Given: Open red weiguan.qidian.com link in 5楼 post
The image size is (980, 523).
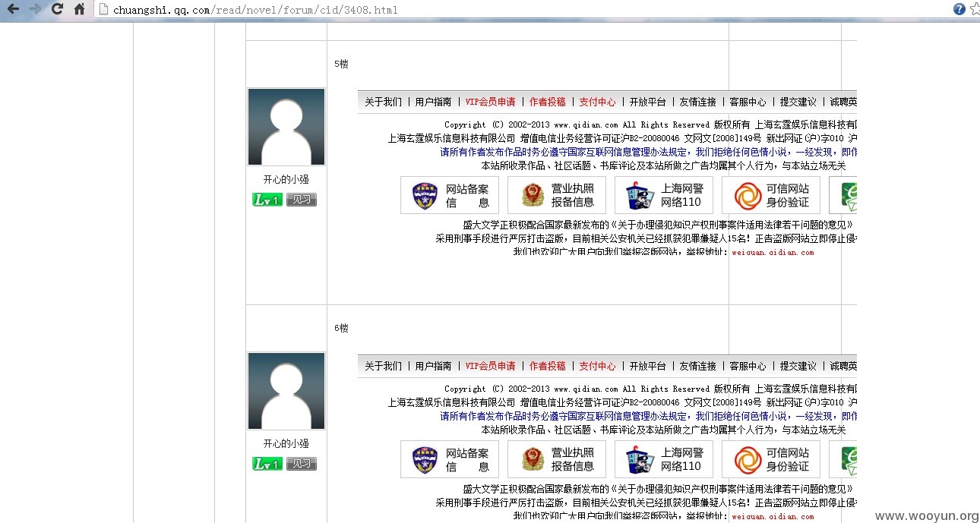Looking at the screenshot, I should click(x=773, y=253).
